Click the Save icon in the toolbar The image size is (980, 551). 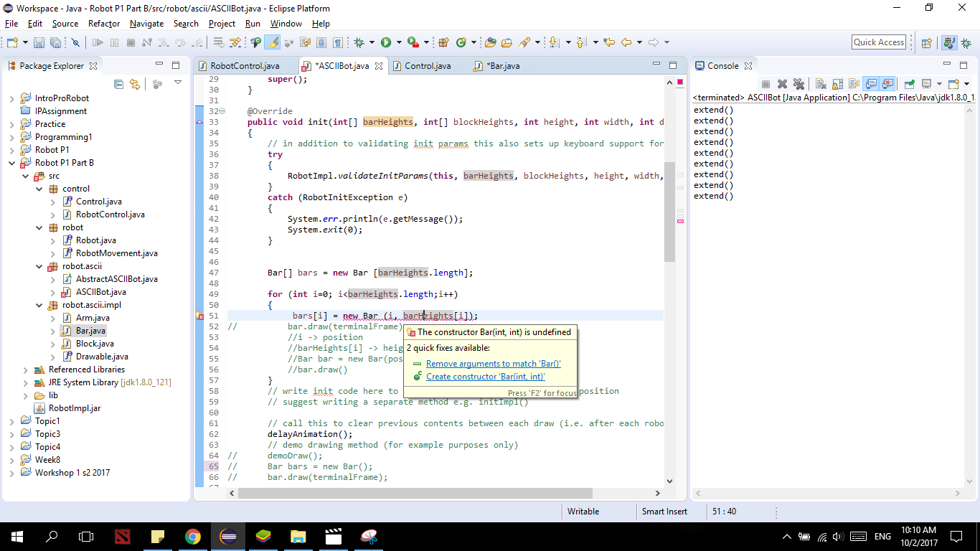39,43
